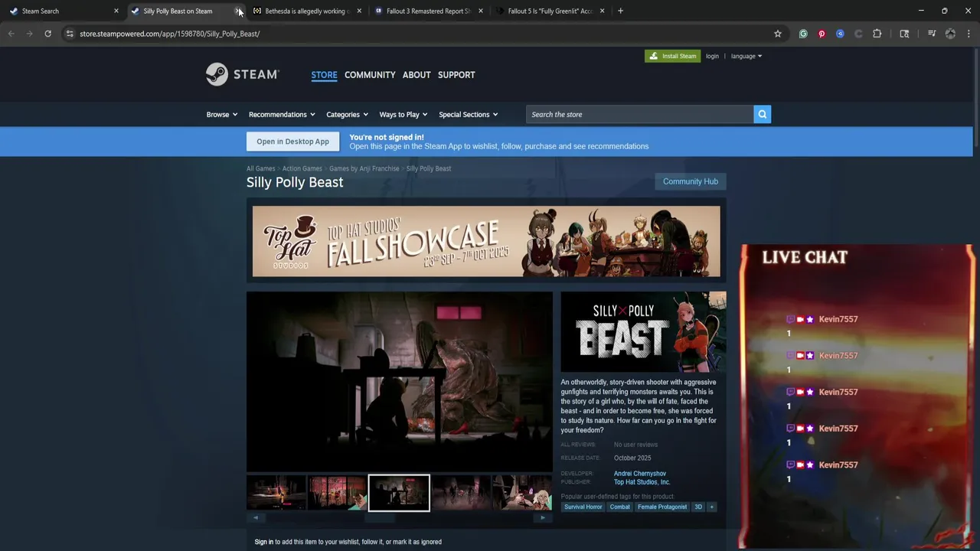
Task: Close the Fallout 5 tab
Action: tap(602, 11)
